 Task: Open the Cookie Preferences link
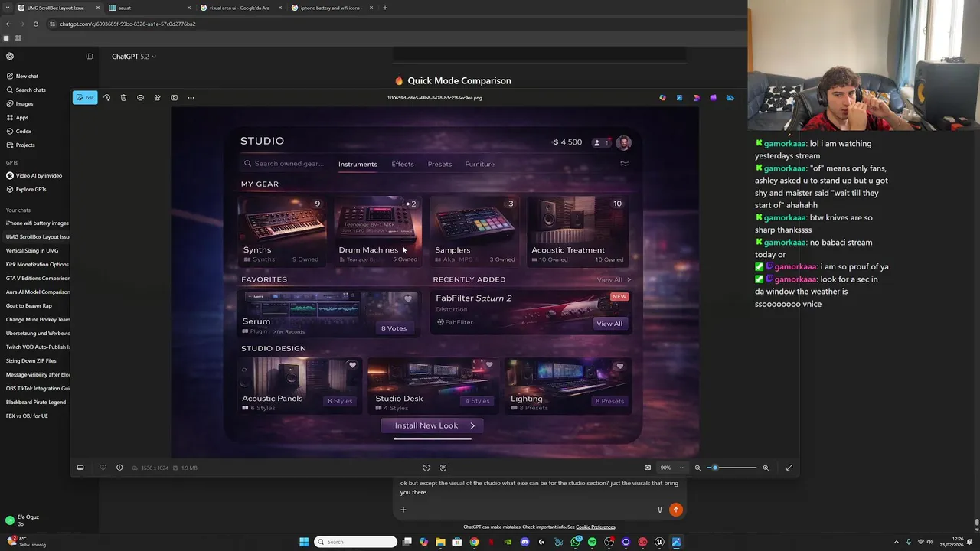click(596, 527)
